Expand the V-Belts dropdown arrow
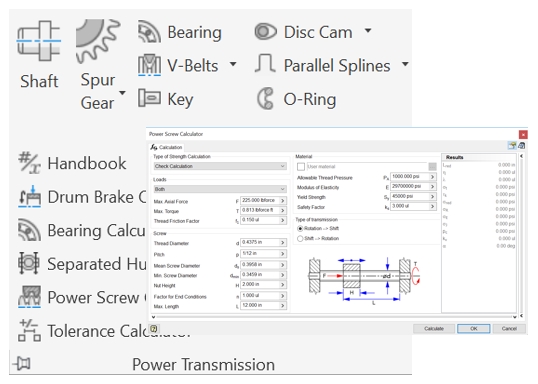This screenshot has width=538, height=384. pyautogui.click(x=233, y=64)
